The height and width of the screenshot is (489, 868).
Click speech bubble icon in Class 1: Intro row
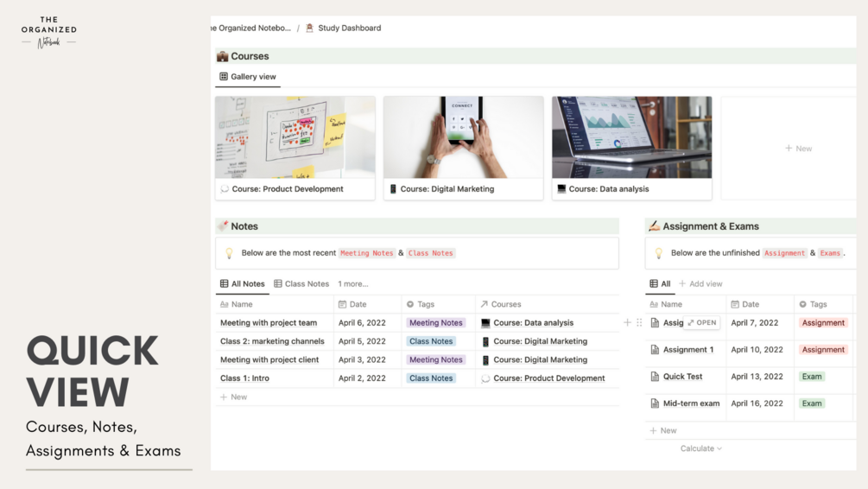[x=485, y=378]
